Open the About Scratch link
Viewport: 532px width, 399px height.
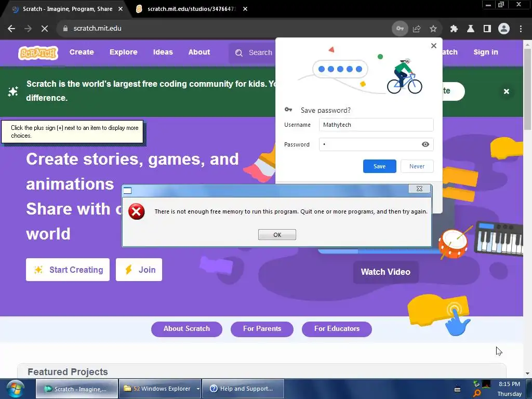tap(187, 329)
